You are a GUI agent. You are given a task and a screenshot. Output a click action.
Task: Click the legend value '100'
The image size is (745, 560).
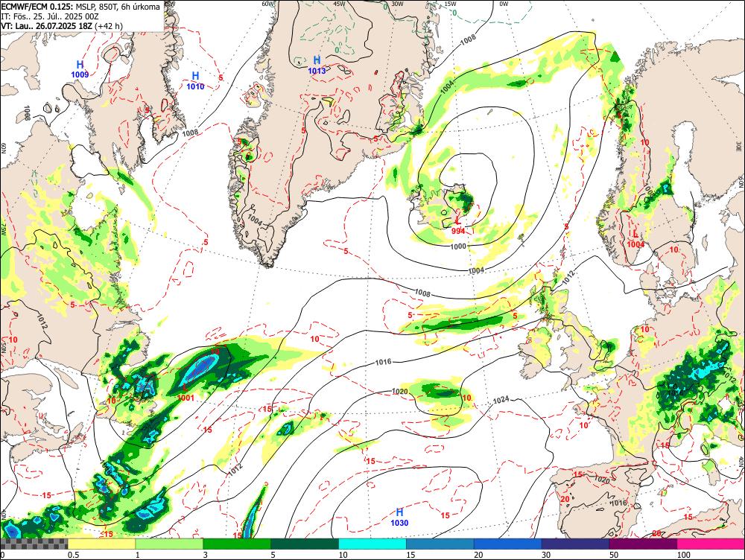(684, 555)
